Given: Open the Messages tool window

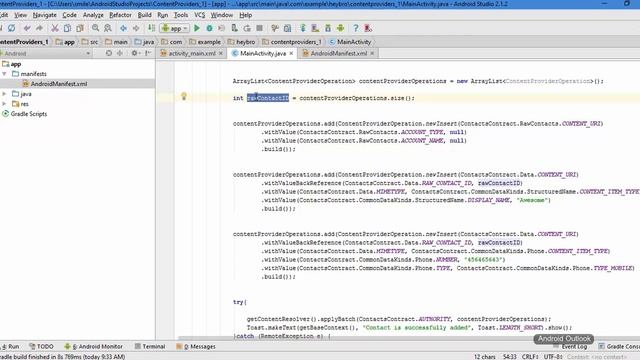Looking at the screenshot, I should pos(196,347).
